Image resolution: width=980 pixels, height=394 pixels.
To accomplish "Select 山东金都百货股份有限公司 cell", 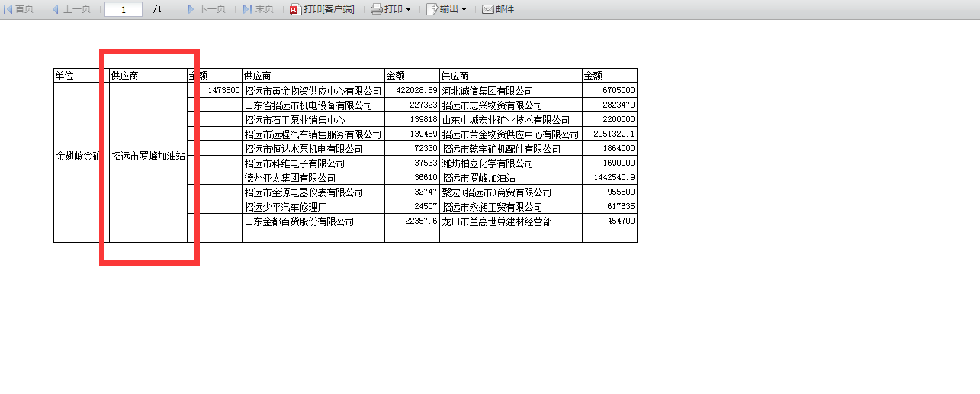I will [x=313, y=221].
